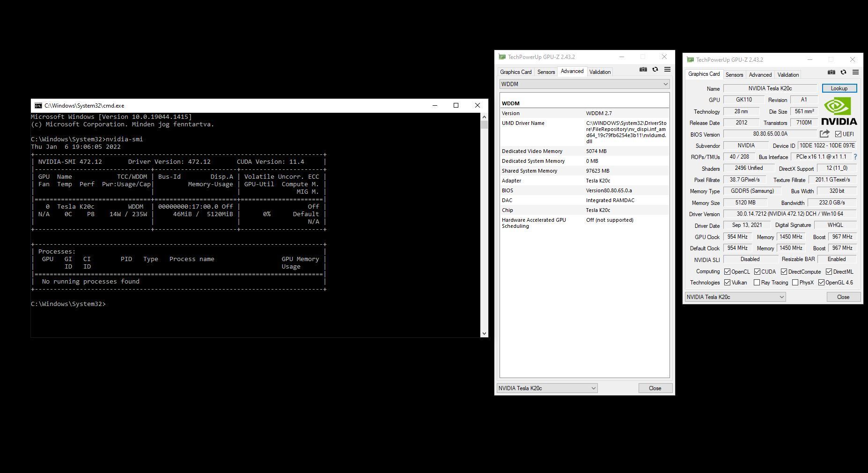
Task: Take screenshot with camera icon in Advanced GPU-Z window
Action: pos(643,69)
